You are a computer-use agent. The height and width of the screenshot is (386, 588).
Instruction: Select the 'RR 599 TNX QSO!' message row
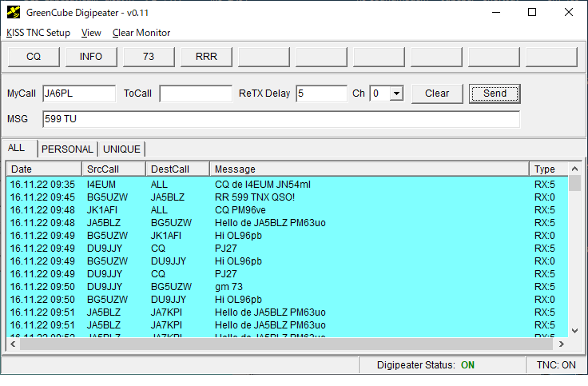287,197
